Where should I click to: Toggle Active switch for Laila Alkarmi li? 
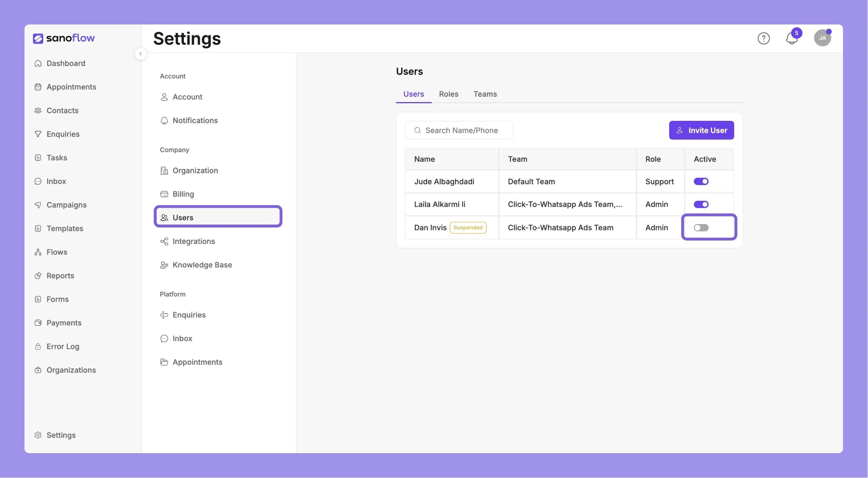(701, 205)
